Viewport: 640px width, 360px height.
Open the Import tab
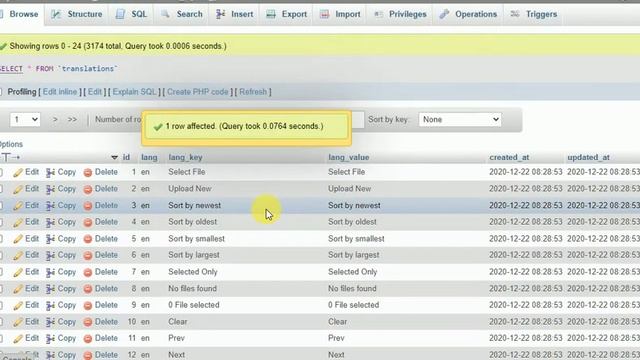click(340, 14)
